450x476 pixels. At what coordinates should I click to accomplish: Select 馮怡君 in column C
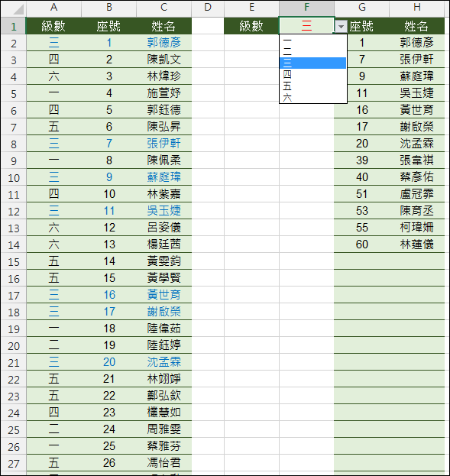tap(164, 463)
